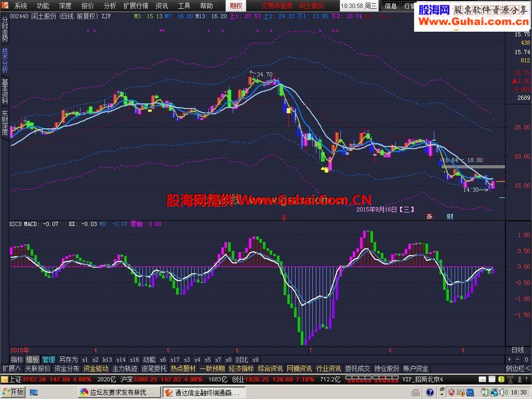Select the s16 template

(x=135, y=360)
